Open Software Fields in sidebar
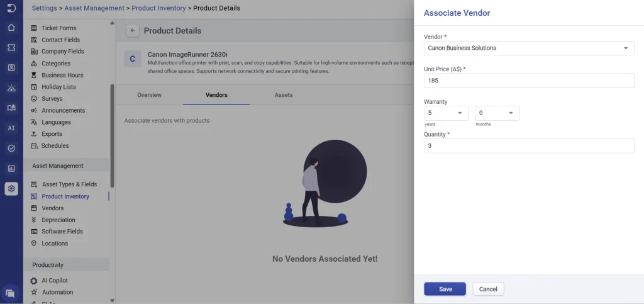Viewport: 644px width, 304px height. point(62,231)
